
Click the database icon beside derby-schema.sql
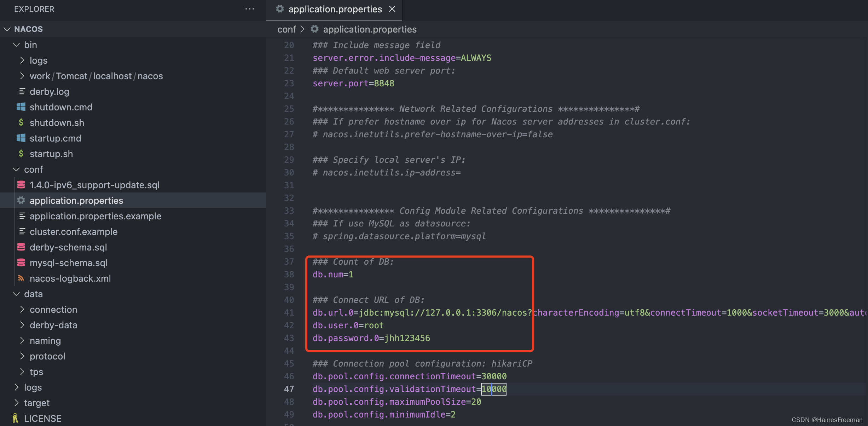click(21, 247)
